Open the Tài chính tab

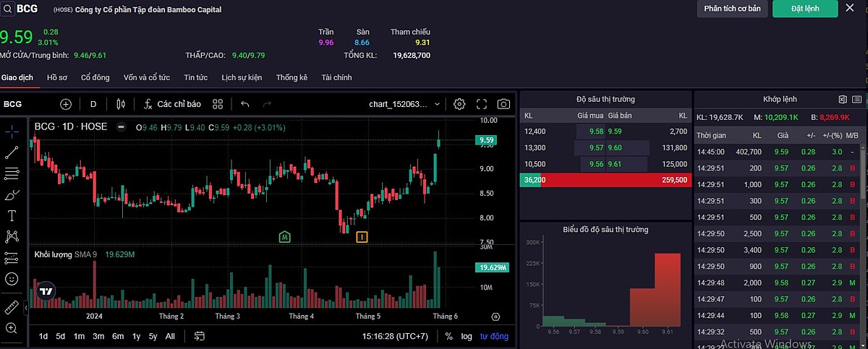coord(336,77)
